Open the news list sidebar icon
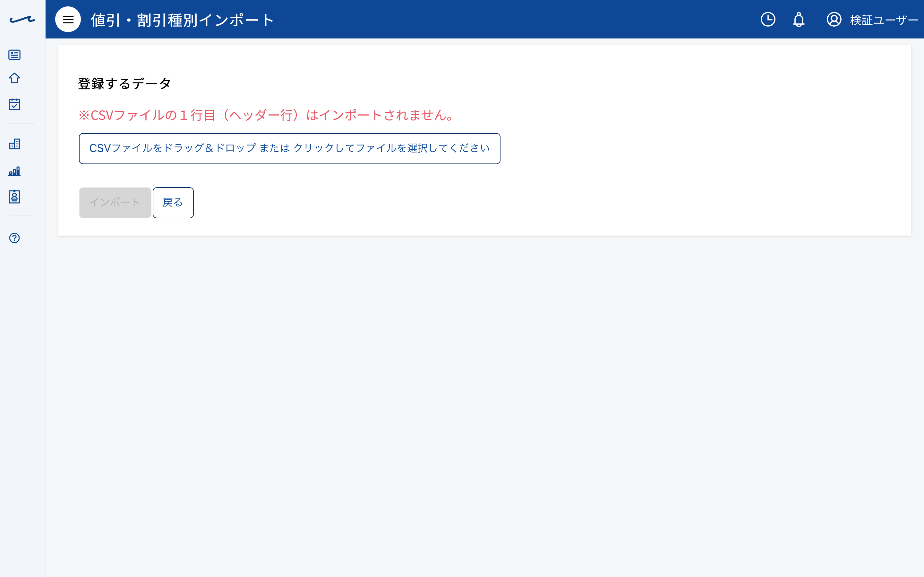This screenshot has height=577, width=924. point(14,55)
